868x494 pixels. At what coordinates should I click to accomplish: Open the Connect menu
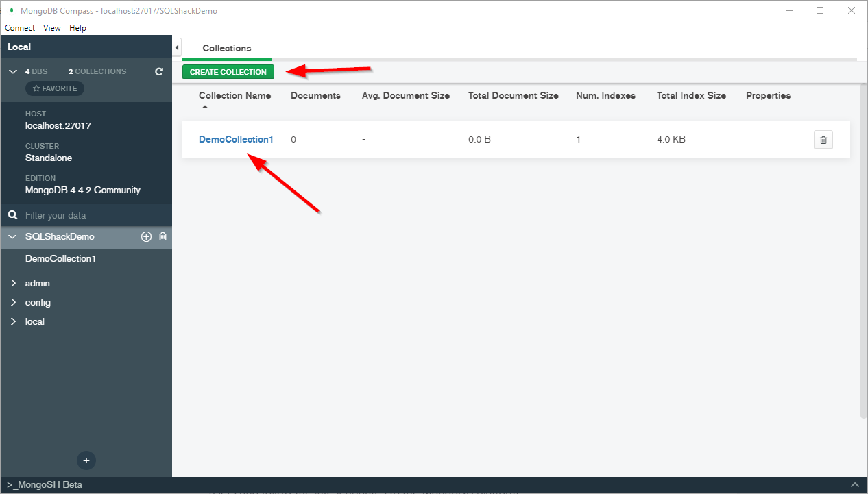coord(20,28)
